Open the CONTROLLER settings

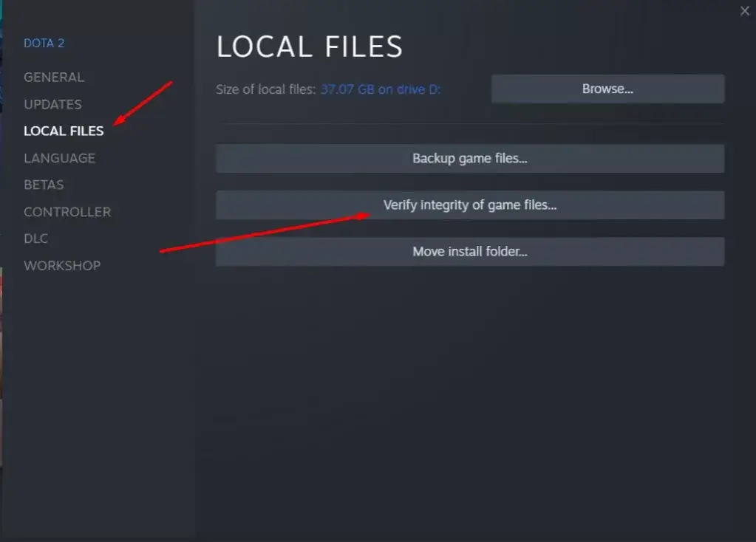pyautogui.click(x=67, y=211)
